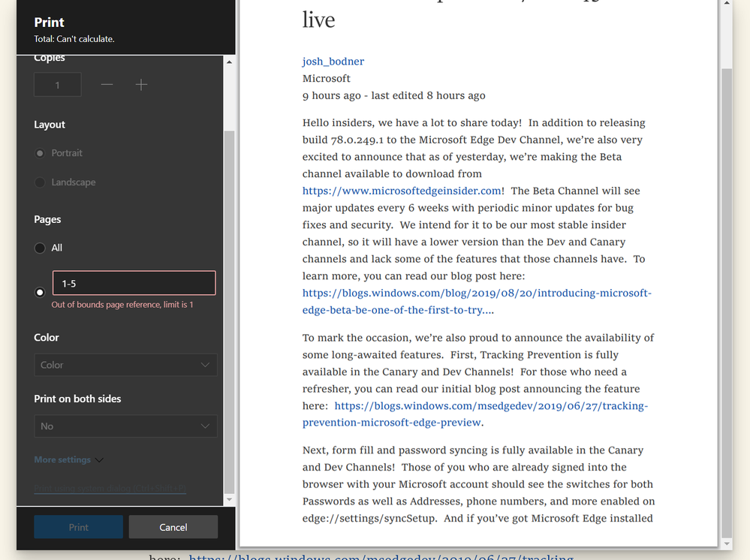750x560 pixels.
Task: Click the 'Microsoft' text under author name
Action: [x=327, y=78]
